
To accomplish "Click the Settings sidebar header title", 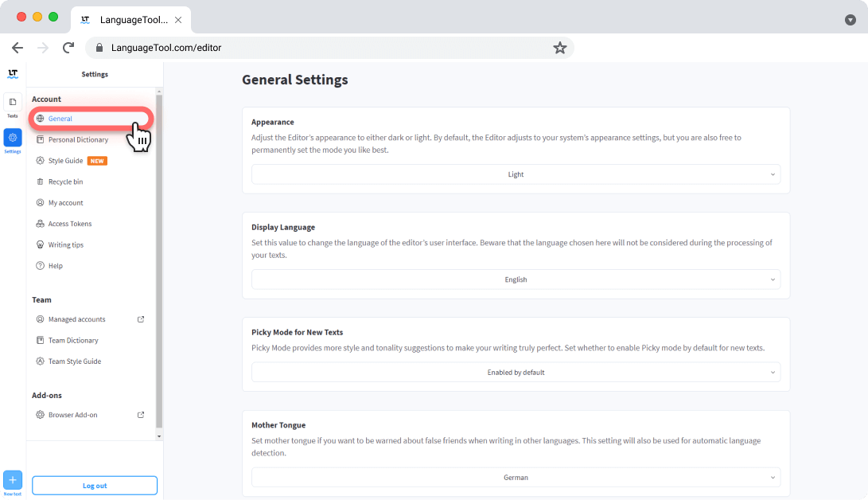I will click(95, 74).
